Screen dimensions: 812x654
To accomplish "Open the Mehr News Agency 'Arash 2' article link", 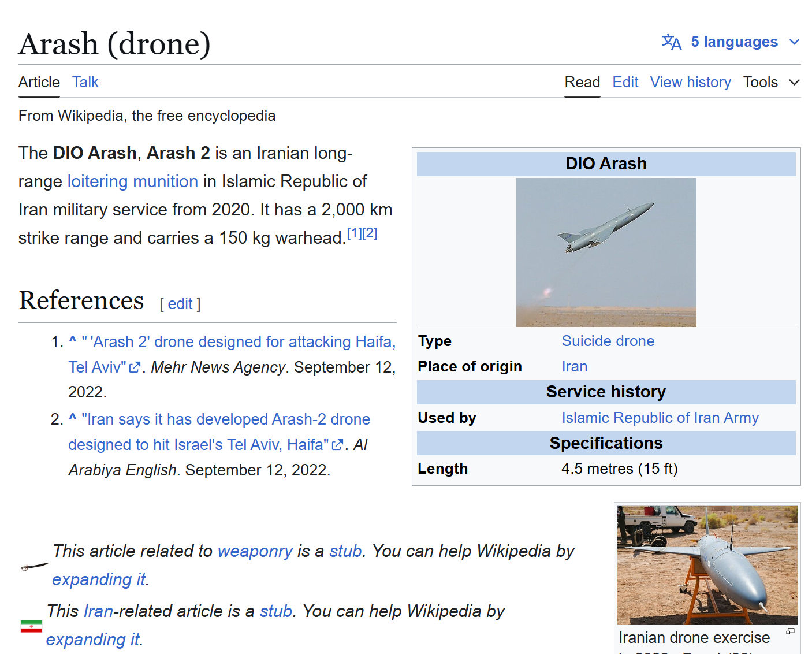I will pyautogui.click(x=232, y=354).
